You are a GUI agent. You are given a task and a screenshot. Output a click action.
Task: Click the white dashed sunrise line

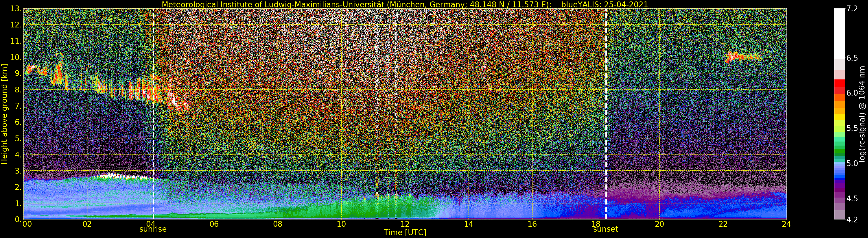click(153, 114)
